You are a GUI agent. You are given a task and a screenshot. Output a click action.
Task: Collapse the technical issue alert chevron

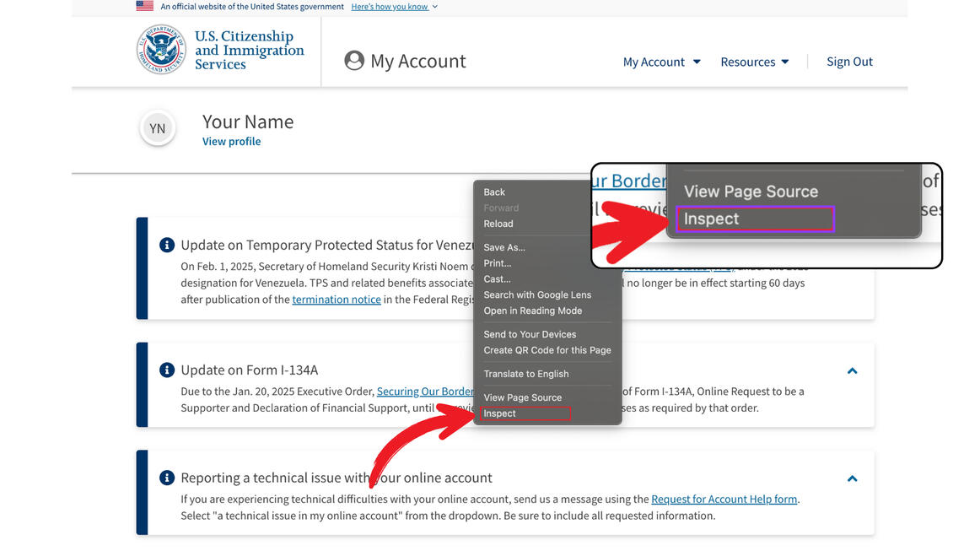[x=852, y=478]
